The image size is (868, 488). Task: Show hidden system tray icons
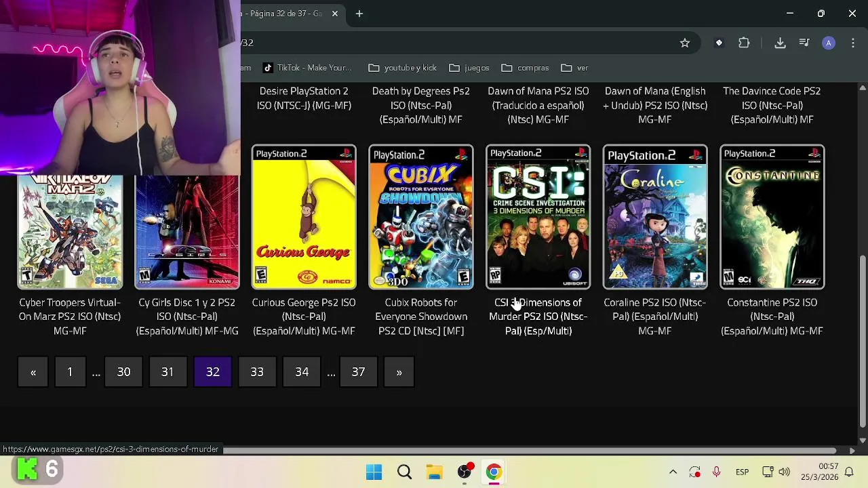(x=673, y=472)
